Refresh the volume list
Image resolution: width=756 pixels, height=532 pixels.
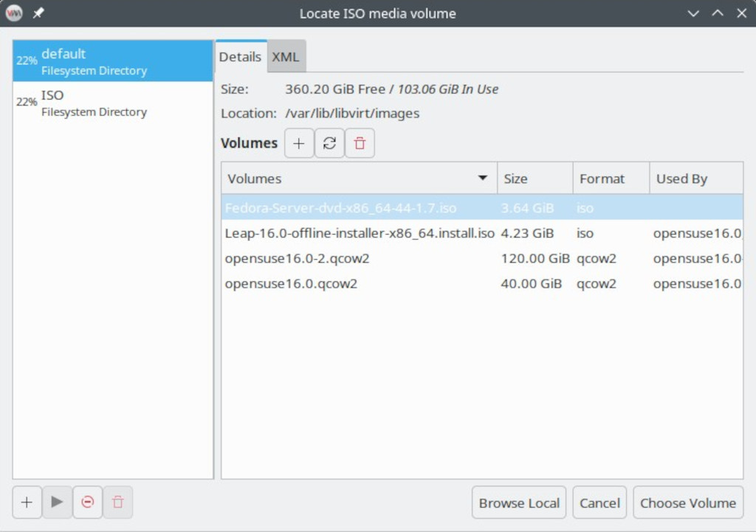click(329, 143)
